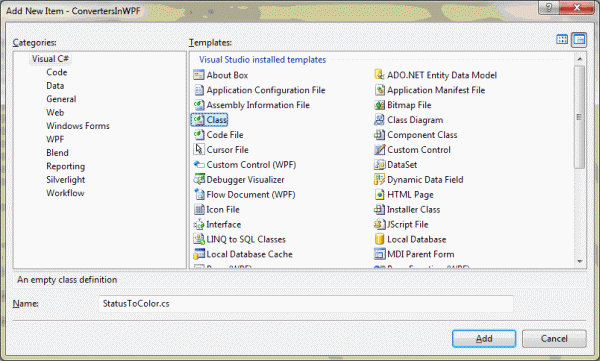Choose the ADO.NET Entity Data Model icon
Image resolution: width=600 pixels, height=361 pixels.
[x=379, y=75]
